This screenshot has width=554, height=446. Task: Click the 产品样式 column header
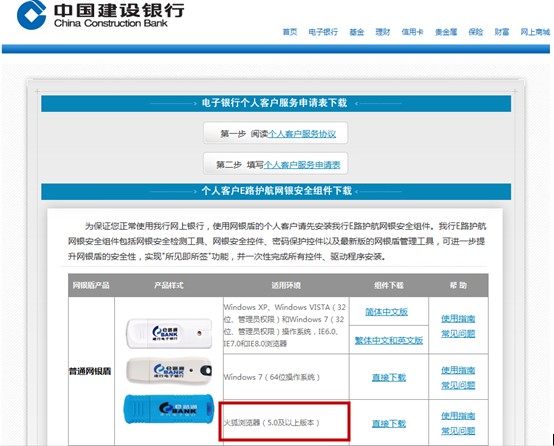click(x=169, y=285)
